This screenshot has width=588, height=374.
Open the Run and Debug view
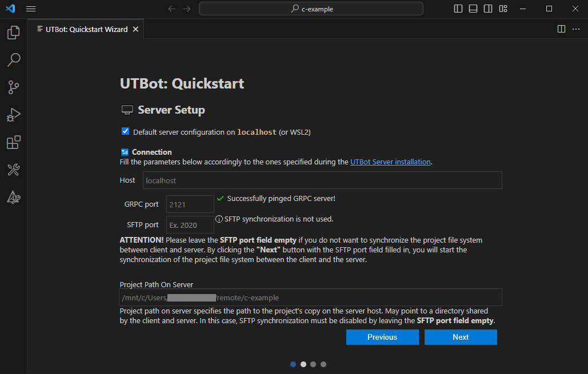13,115
